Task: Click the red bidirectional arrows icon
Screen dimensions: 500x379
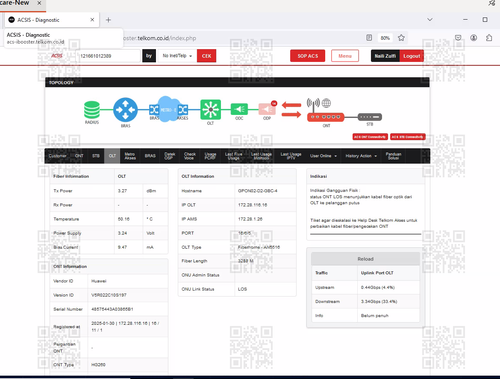Action: [x=291, y=110]
